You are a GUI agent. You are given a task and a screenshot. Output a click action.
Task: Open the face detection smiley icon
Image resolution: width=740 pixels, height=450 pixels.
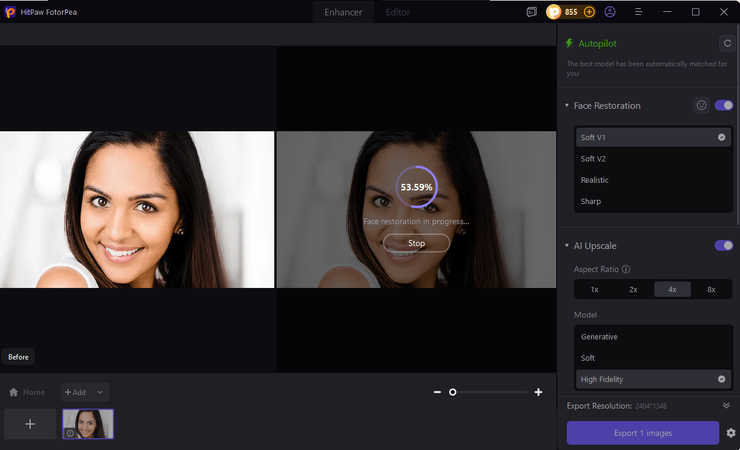pos(702,105)
